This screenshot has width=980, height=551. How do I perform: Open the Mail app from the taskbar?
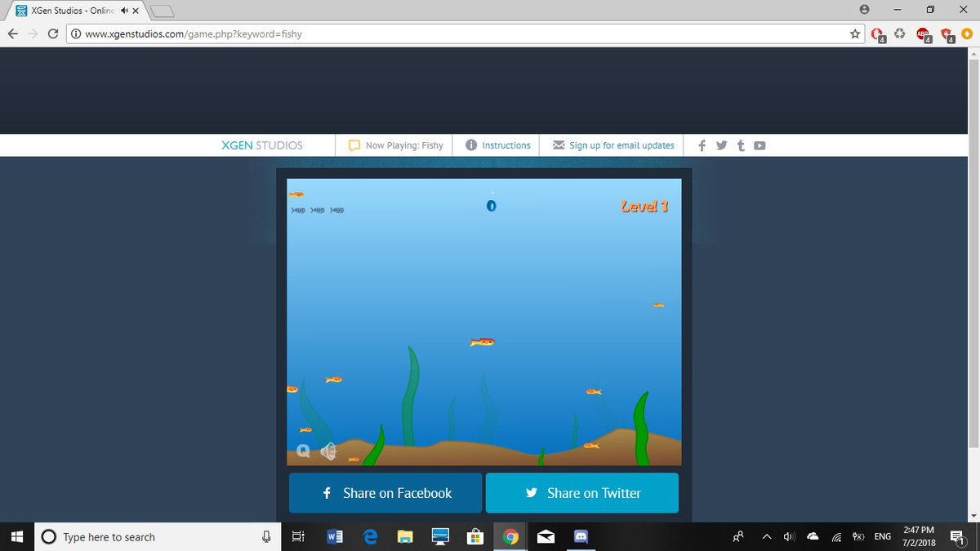[546, 536]
